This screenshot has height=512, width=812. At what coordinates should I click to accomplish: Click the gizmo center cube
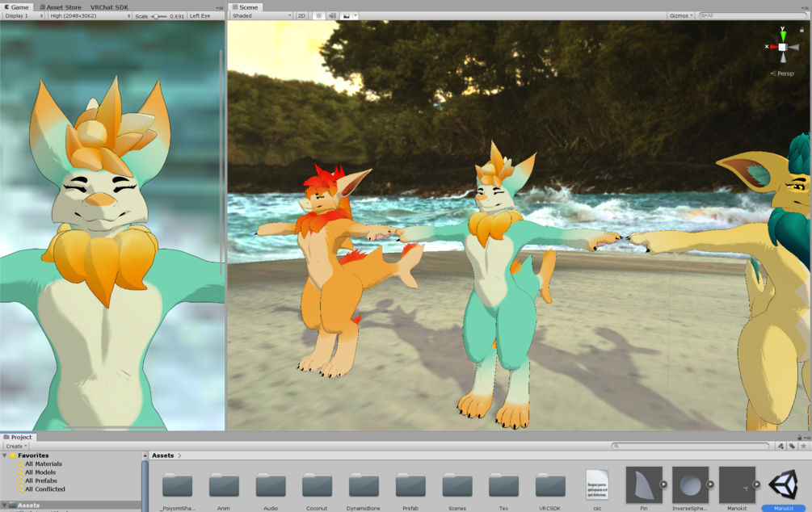point(782,47)
